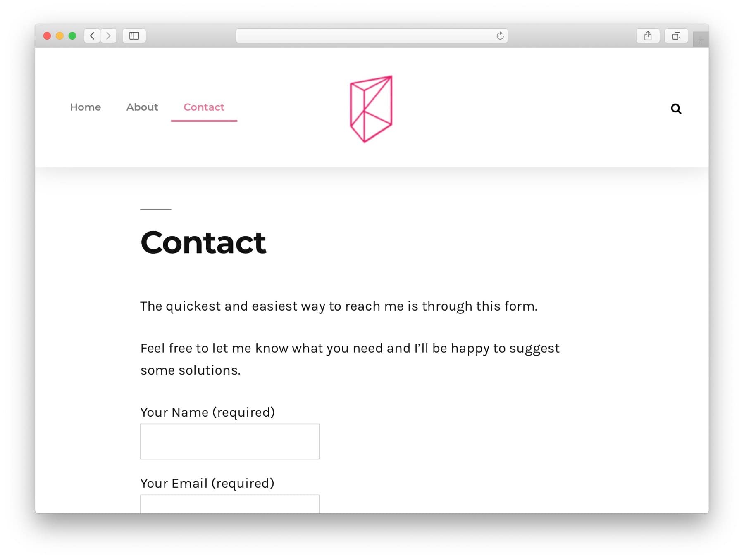The image size is (744, 560).
Task: Show the tab overview icon
Action: (676, 36)
